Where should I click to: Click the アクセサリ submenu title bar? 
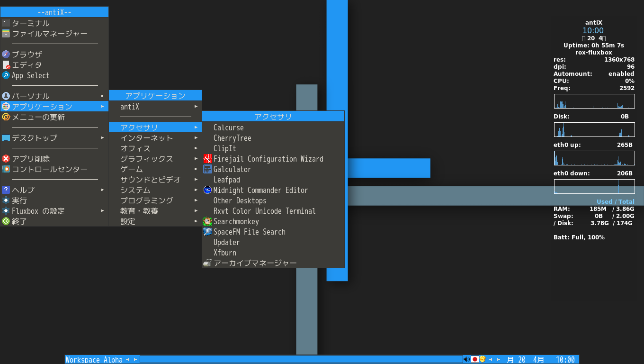273,116
